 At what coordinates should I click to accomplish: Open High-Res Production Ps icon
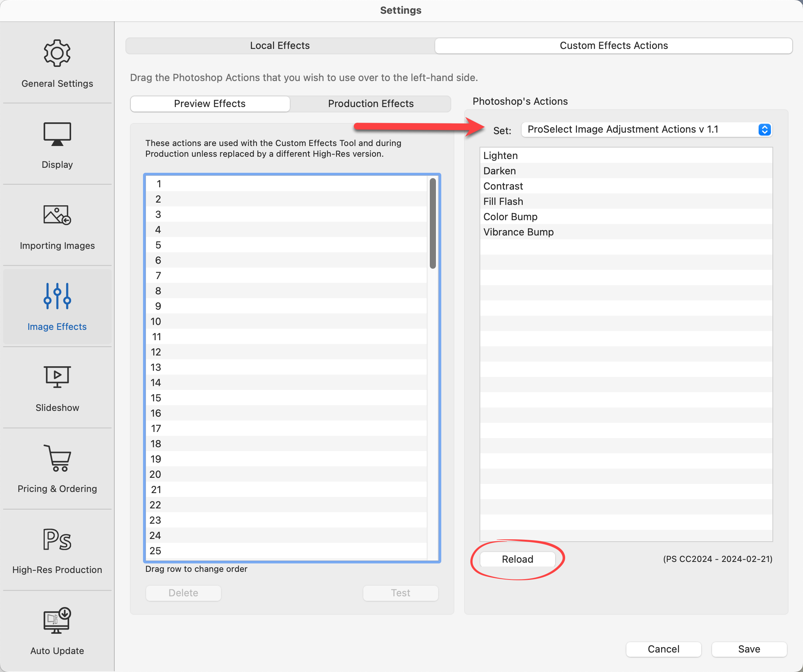(57, 539)
